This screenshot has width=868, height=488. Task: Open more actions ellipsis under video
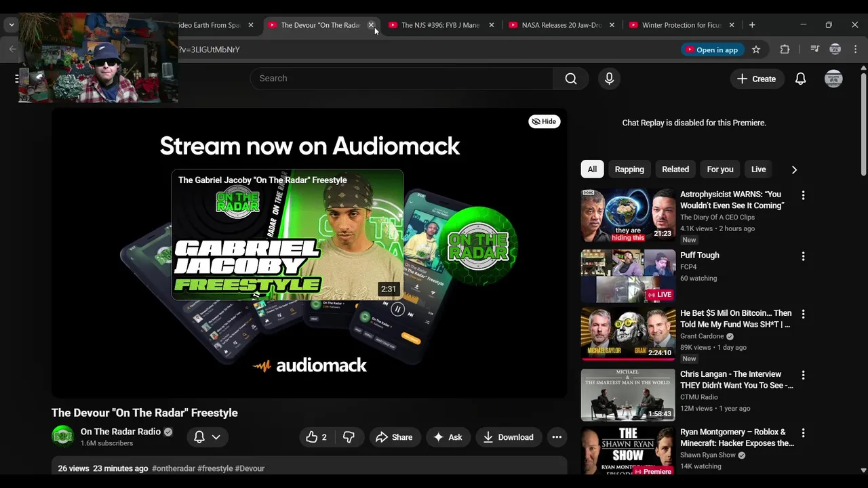click(557, 437)
